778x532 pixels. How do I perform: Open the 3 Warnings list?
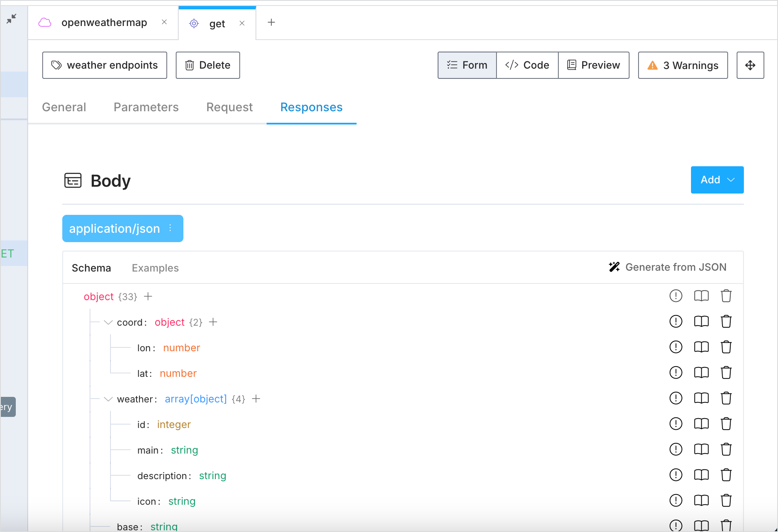pos(683,65)
